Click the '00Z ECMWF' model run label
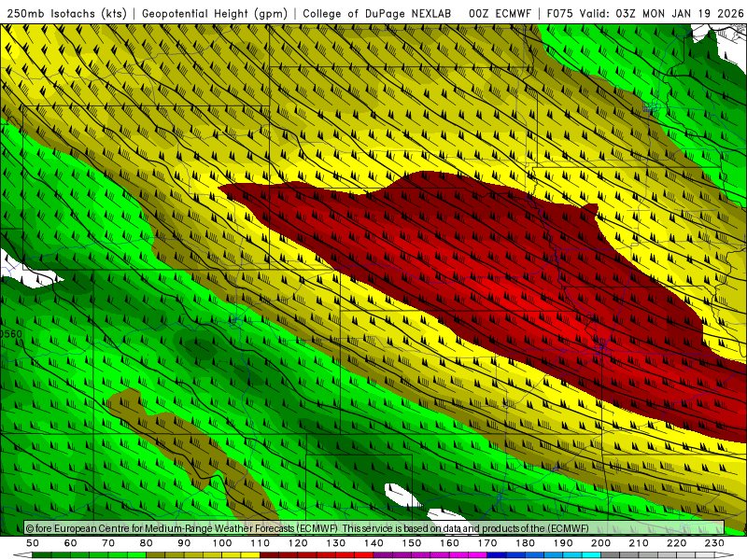This screenshot has height=560, width=747. [x=500, y=14]
